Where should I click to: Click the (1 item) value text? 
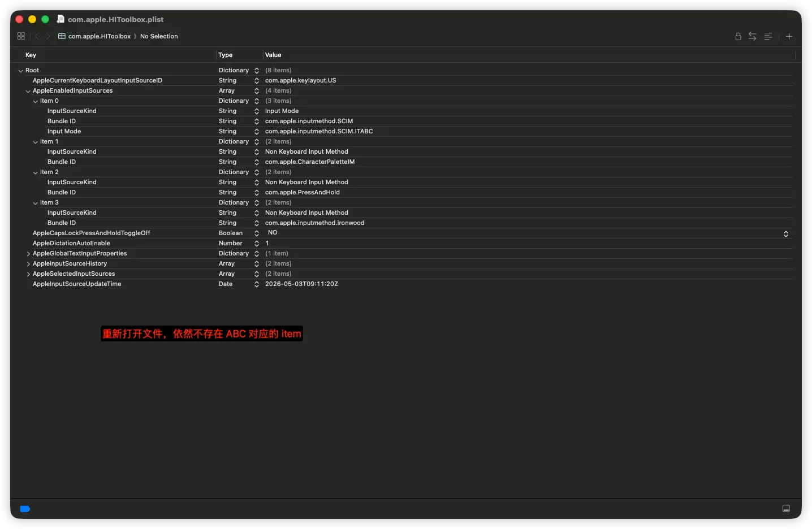(277, 253)
